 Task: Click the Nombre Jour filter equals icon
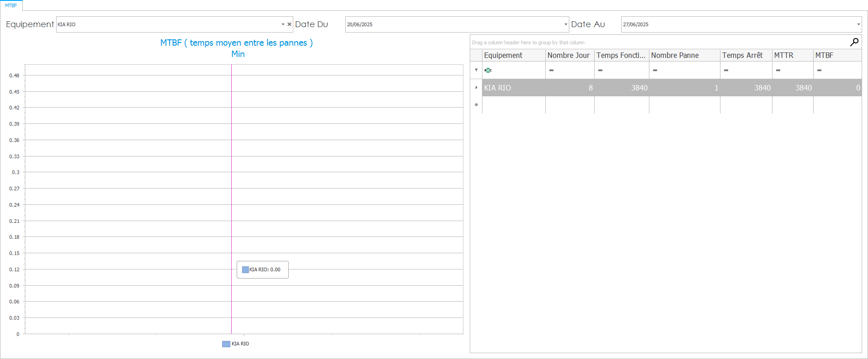pos(551,70)
